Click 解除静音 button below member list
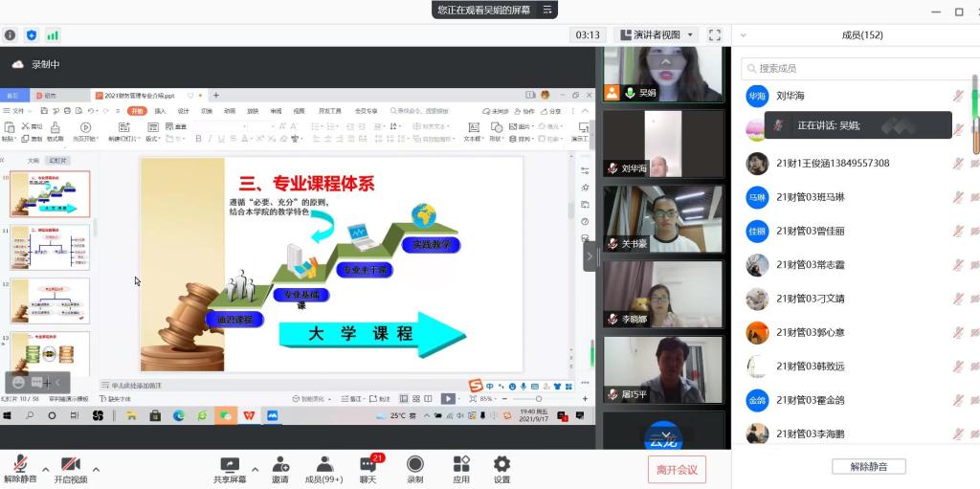 click(868, 467)
